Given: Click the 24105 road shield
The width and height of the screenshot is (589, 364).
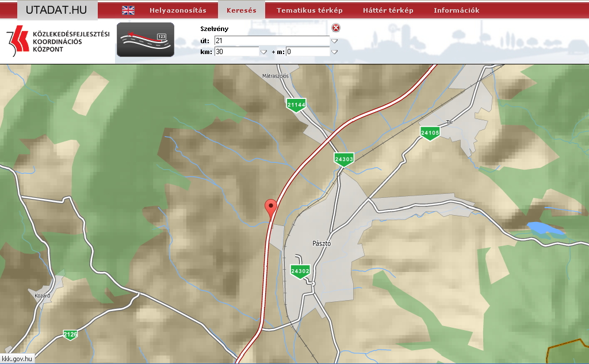Looking at the screenshot, I should [430, 133].
